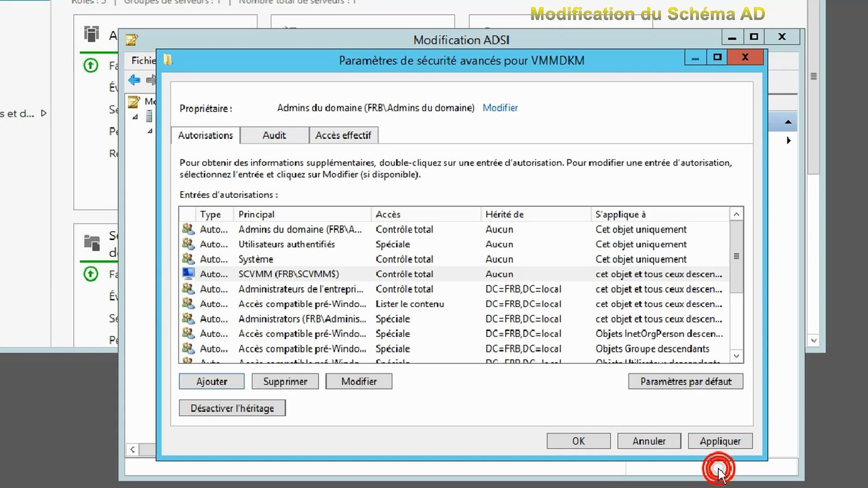Image resolution: width=868 pixels, height=488 pixels.
Task: Switch to the Autorisations tab
Action: click(x=205, y=135)
